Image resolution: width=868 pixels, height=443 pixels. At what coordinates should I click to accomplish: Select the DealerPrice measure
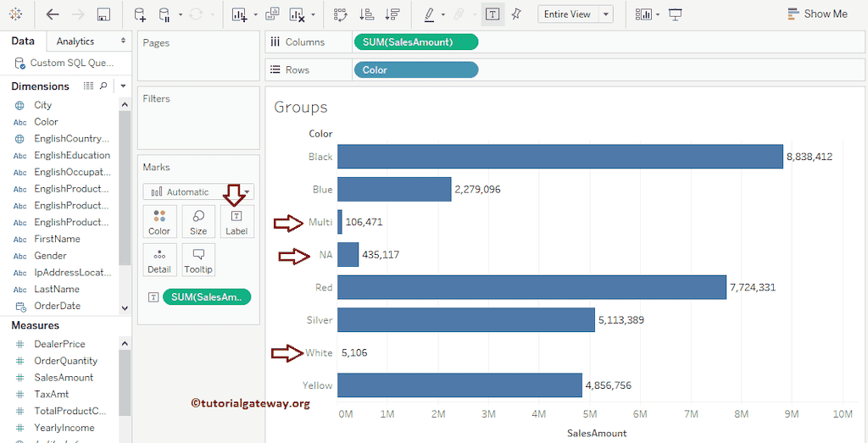(x=59, y=344)
